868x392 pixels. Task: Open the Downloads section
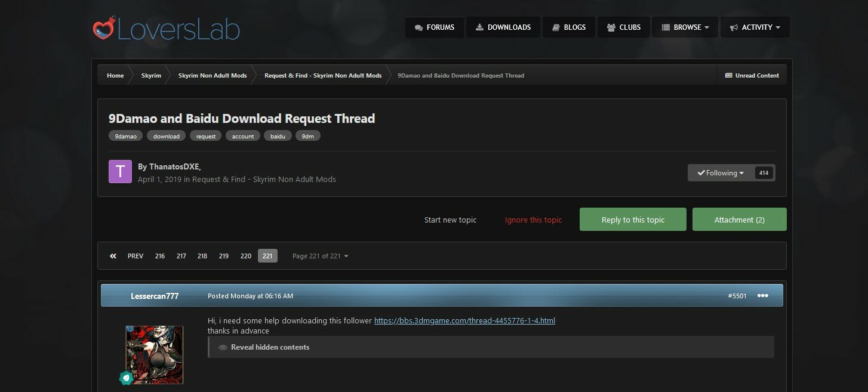pos(503,27)
